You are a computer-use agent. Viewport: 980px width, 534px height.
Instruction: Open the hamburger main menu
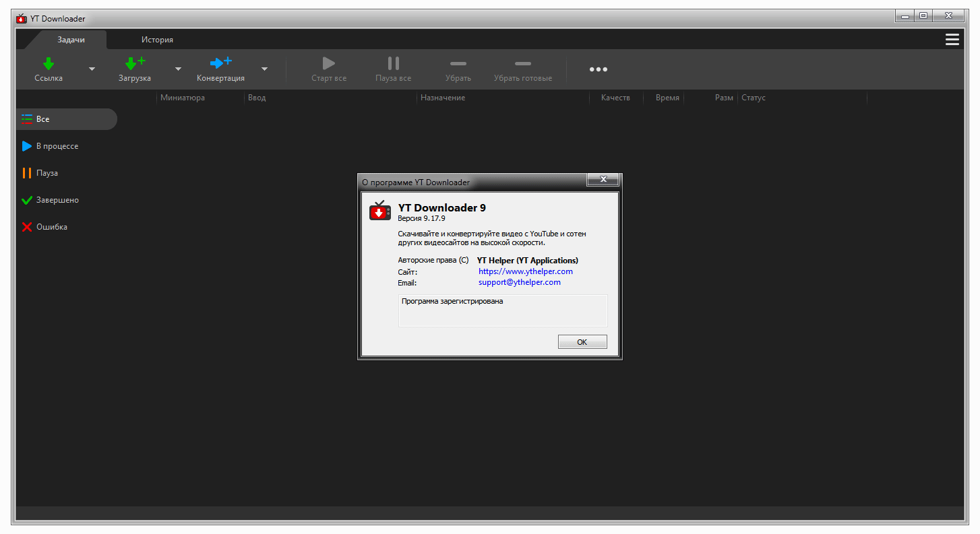tap(952, 40)
